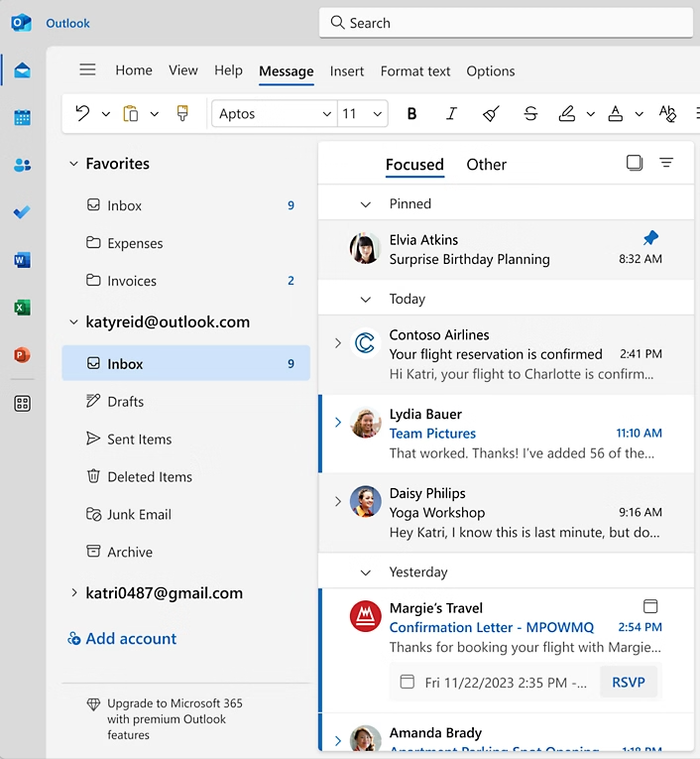Open the Sent Items folder

point(185,440)
